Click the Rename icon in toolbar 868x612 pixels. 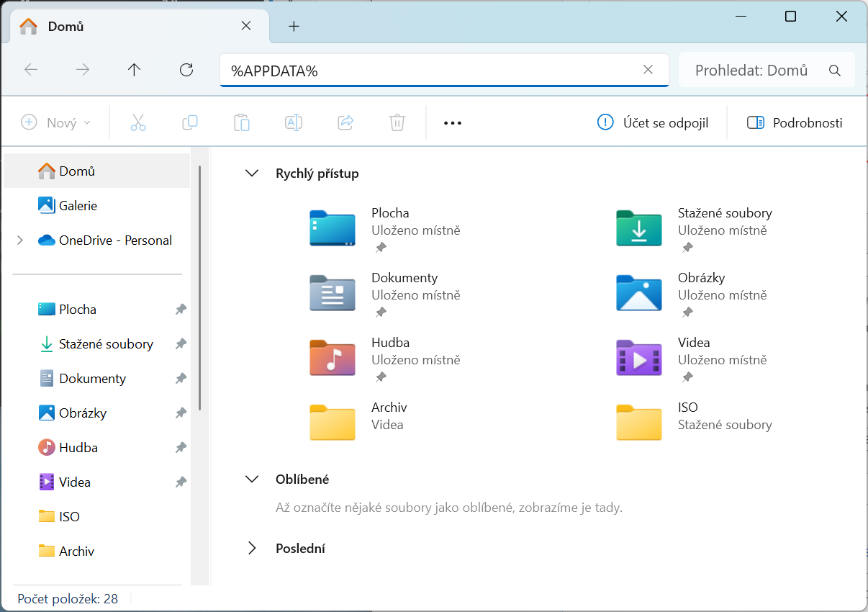pos(294,122)
